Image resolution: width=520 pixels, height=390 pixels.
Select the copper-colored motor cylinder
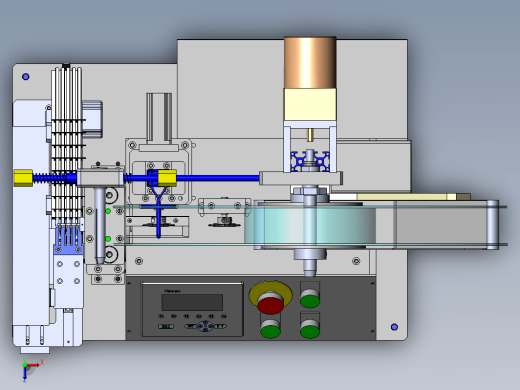point(310,63)
